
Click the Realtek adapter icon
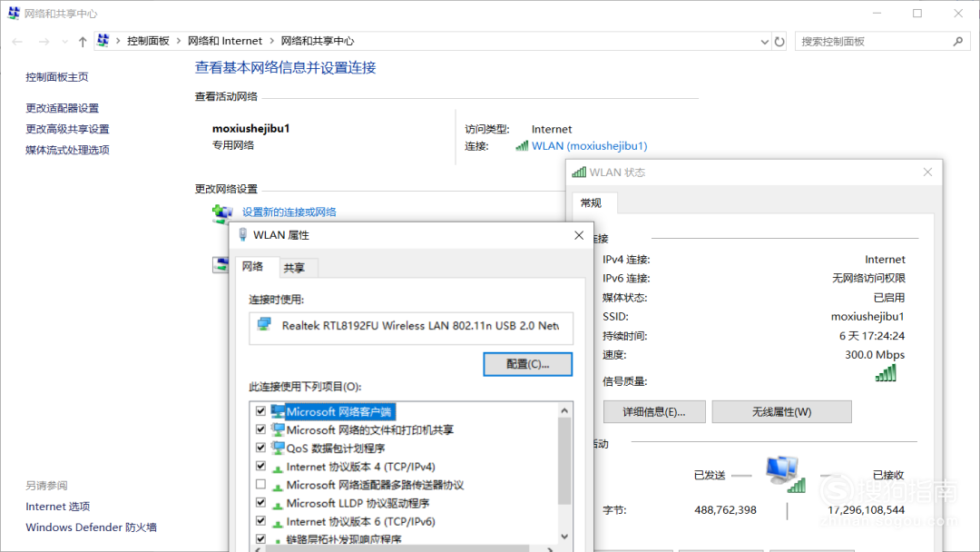264,324
